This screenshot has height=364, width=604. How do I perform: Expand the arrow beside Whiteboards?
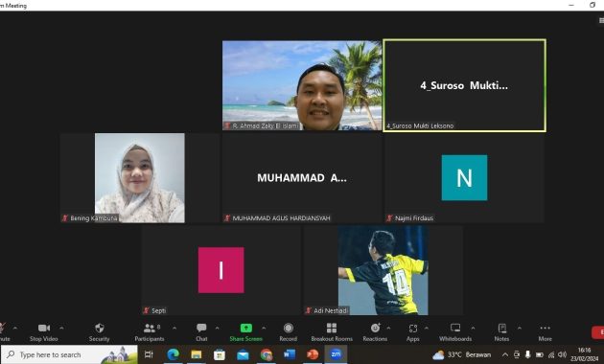pos(473,329)
